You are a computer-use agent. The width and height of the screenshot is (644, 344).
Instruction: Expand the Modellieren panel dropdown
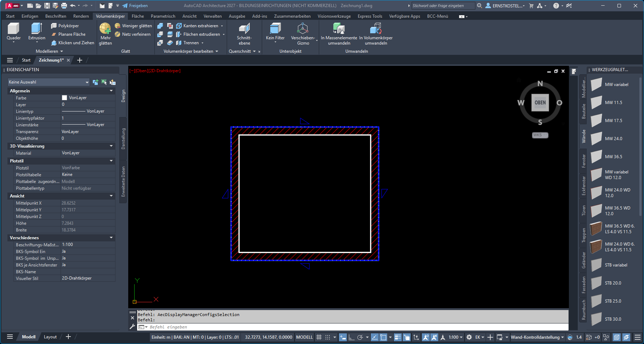[x=49, y=51]
